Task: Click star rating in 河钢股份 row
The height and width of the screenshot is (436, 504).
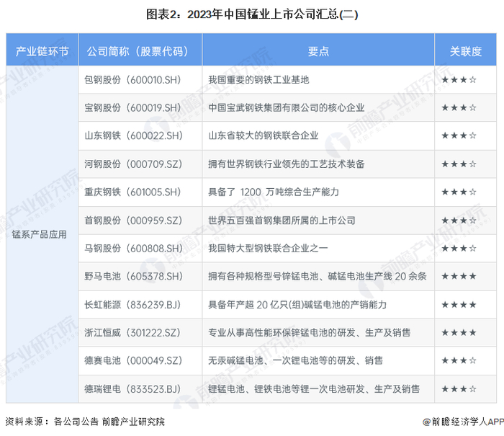Action: [x=459, y=164]
